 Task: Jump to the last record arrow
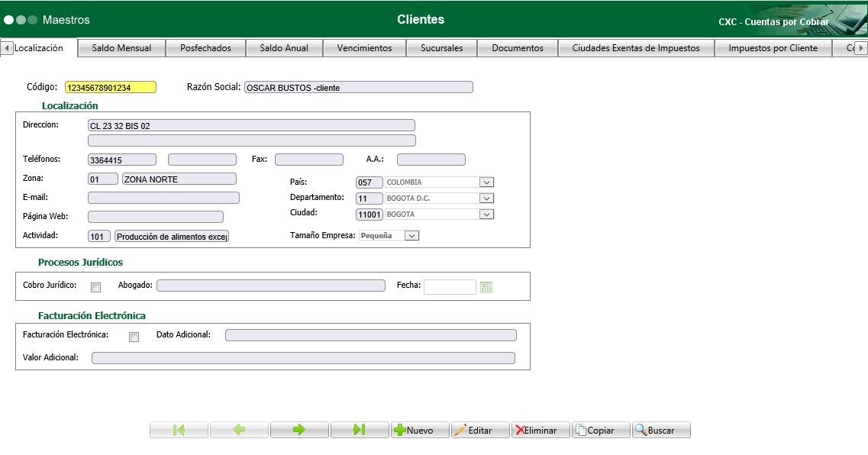coord(359,431)
